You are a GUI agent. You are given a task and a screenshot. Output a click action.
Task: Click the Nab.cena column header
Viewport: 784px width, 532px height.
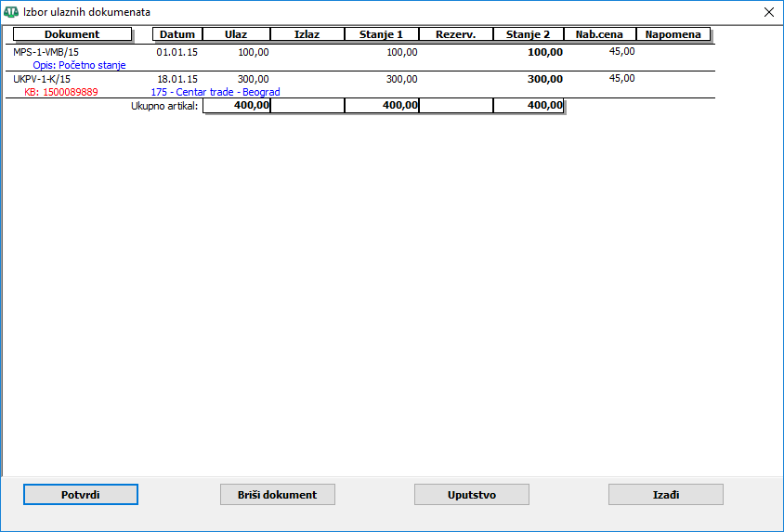[599, 34]
